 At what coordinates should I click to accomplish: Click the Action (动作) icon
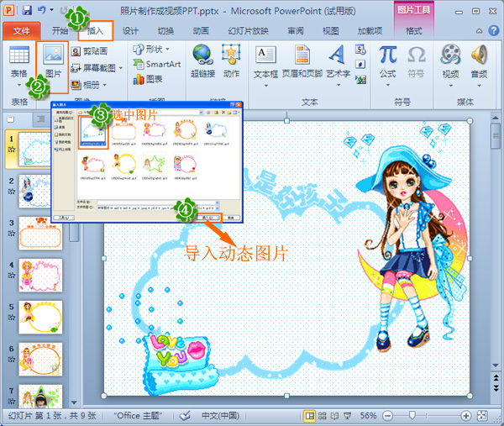coord(231,54)
